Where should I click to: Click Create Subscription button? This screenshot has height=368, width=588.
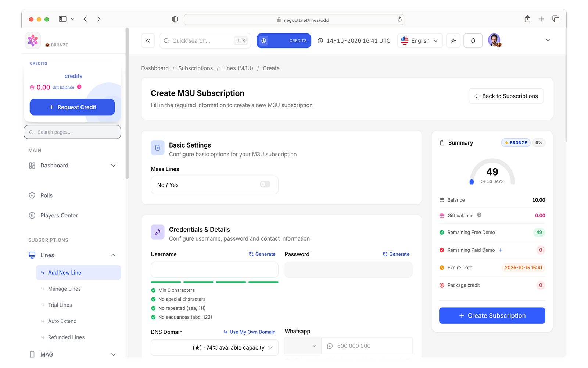(x=492, y=316)
